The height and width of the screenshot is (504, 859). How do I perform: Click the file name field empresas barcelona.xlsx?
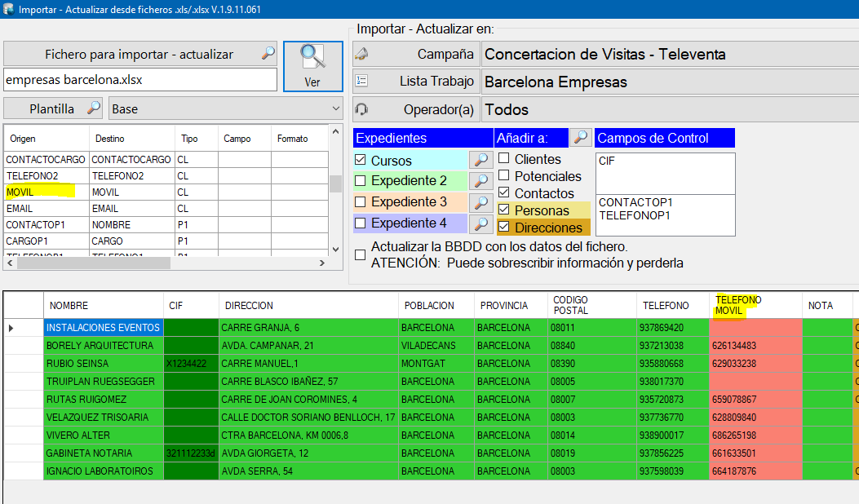click(140, 80)
